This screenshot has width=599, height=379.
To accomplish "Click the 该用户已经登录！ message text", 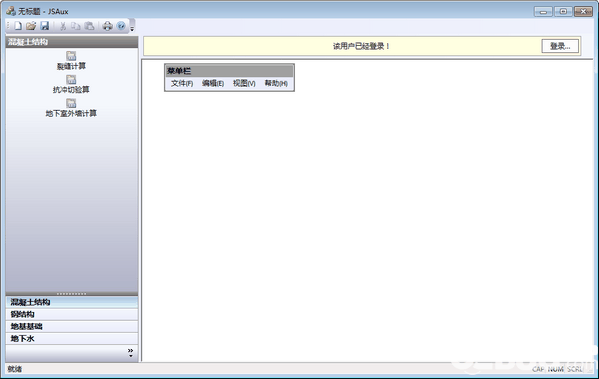I will click(361, 46).
